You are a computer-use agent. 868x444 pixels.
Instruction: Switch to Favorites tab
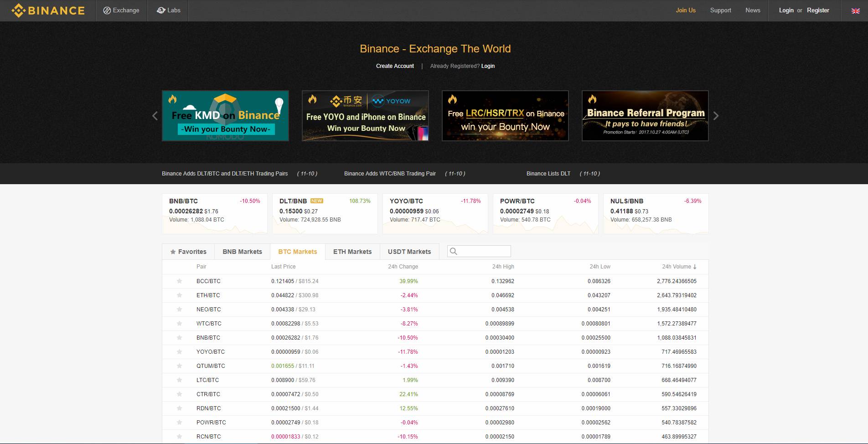[x=188, y=252]
